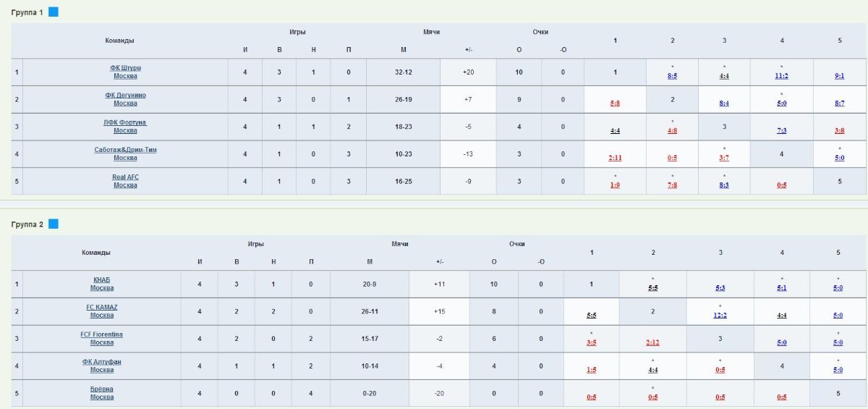View the 11:2 match score in Группа 1

(781, 75)
